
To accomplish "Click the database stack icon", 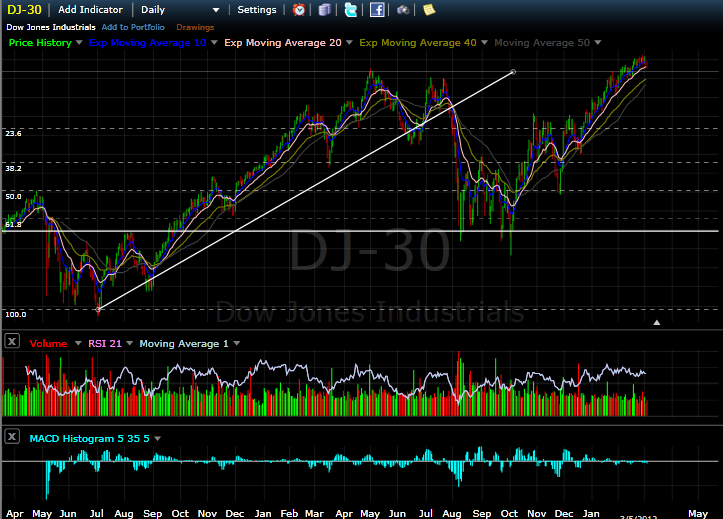I will pos(325,10).
